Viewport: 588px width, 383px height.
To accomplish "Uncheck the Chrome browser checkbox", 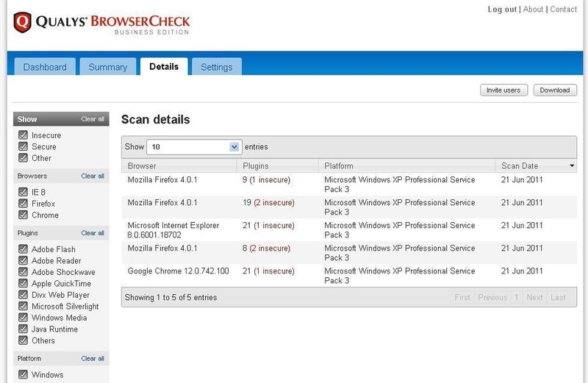I will tap(23, 215).
